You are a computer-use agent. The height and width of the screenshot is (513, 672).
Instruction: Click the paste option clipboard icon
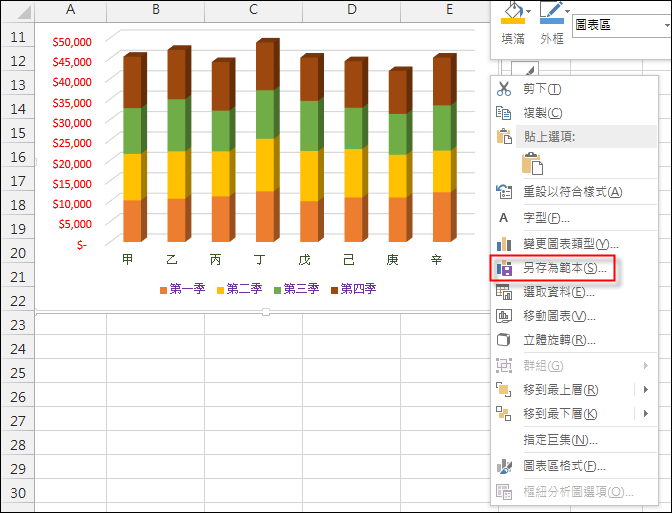(x=532, y=164)
